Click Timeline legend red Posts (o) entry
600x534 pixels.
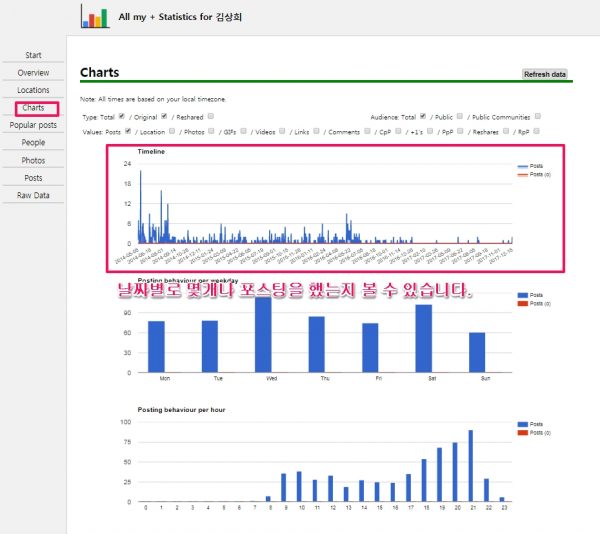pos(534,174)
